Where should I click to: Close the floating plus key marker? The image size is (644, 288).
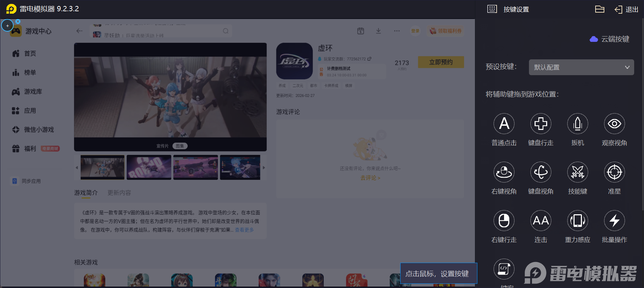[18, 21]
